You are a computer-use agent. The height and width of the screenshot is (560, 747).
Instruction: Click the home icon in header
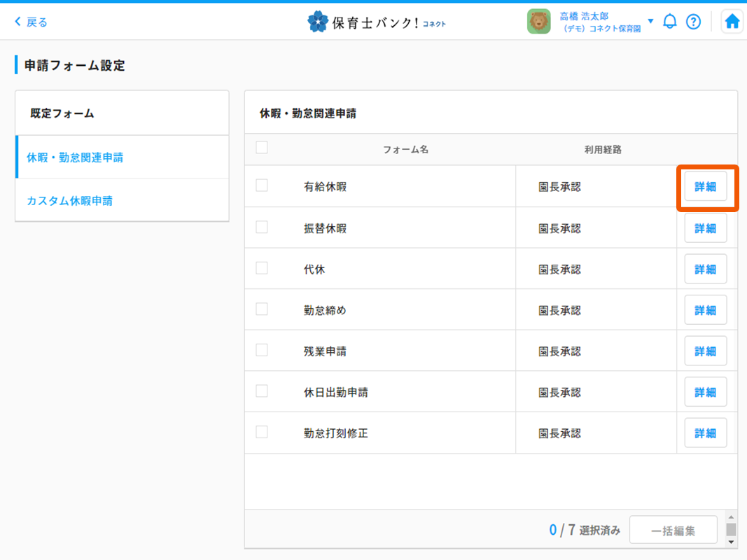[x=732, y=22]
